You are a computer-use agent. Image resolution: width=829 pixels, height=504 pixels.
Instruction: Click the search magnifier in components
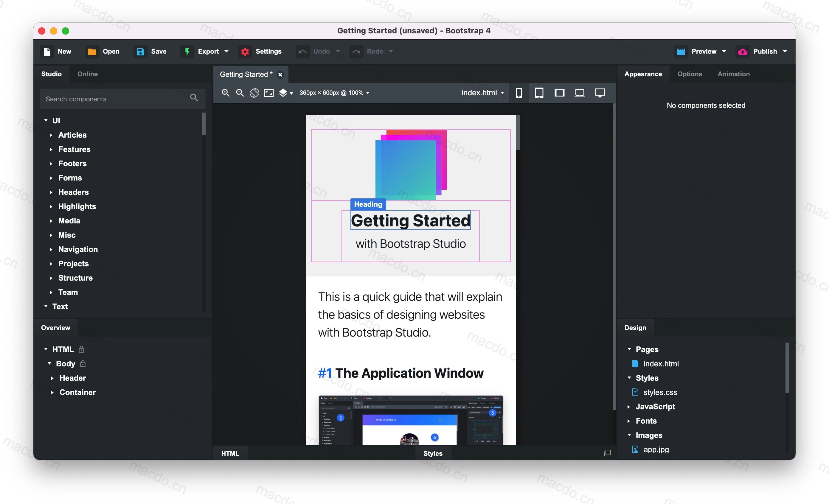194,97
